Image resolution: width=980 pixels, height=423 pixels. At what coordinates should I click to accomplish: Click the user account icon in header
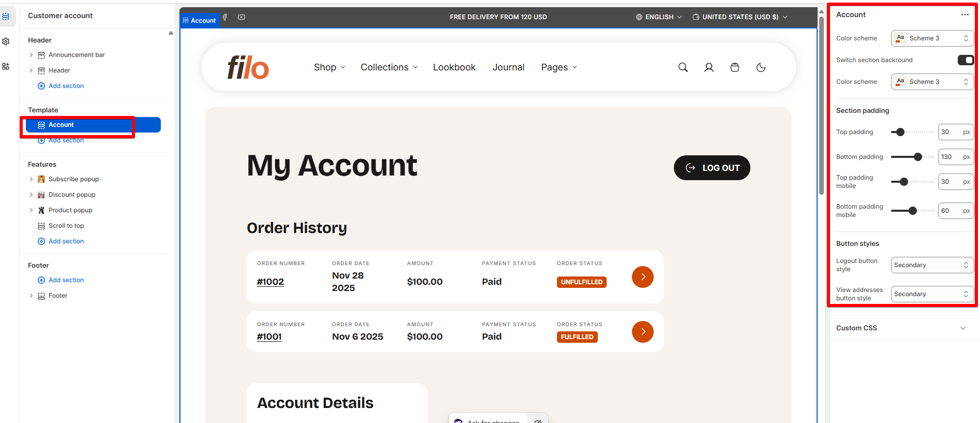709,67
